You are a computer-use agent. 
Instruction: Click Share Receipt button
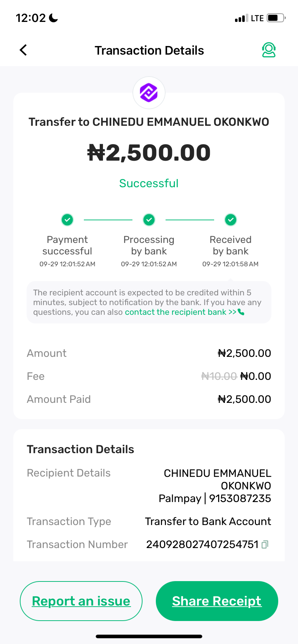click(x=217, y=601)
